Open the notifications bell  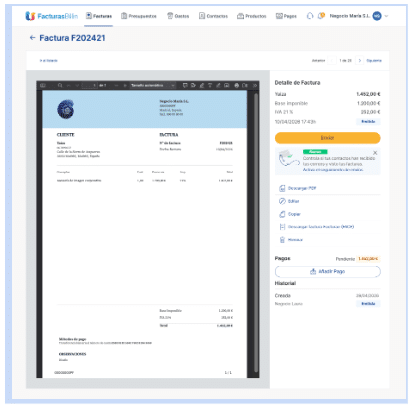310,16
